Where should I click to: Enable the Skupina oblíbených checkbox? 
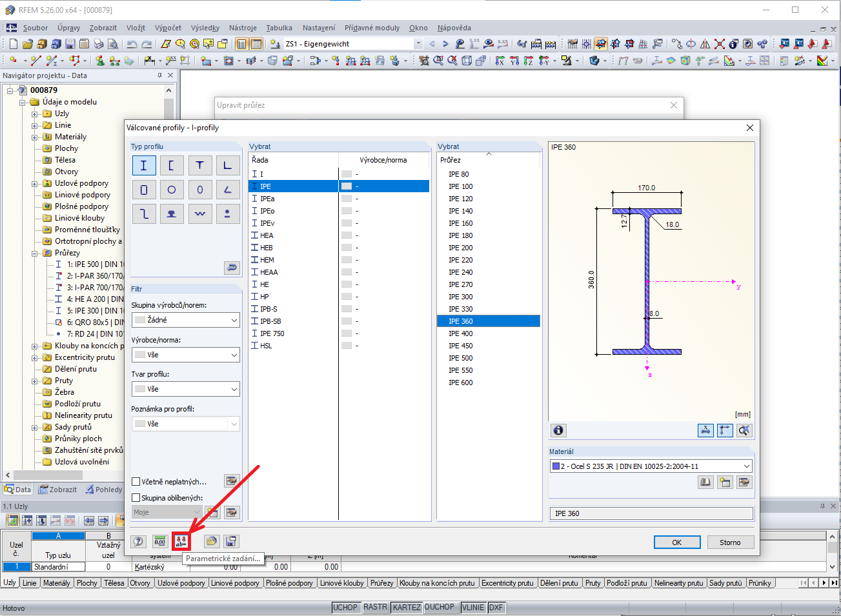pos(136,498)
